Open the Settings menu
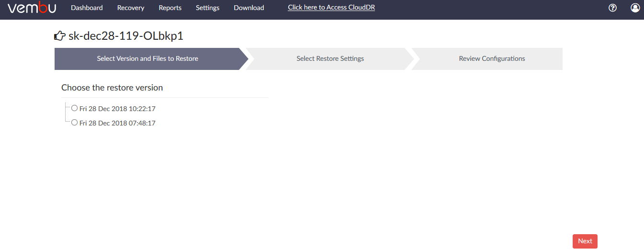The height and width of the screenshot is (250, 644). point(207,8)
